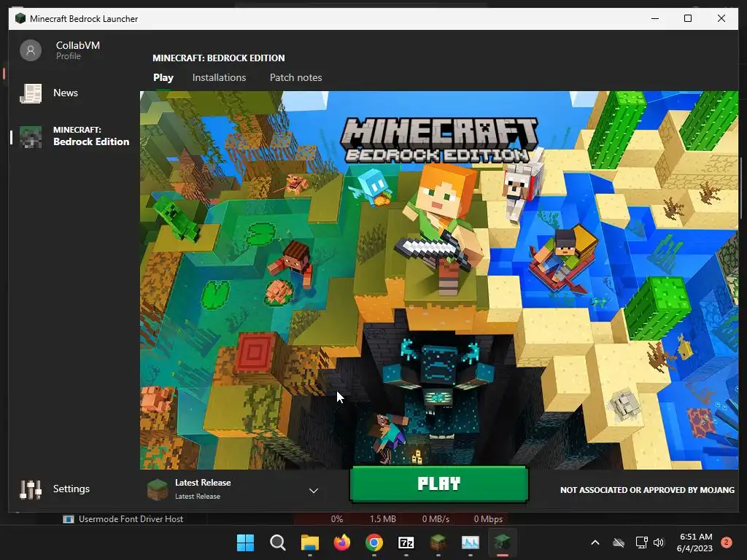Click the NOT ASSOCIATED OR APPROVED BY MOJANG notice
This screenshot has width=747, height=560.
pos(647,490)
